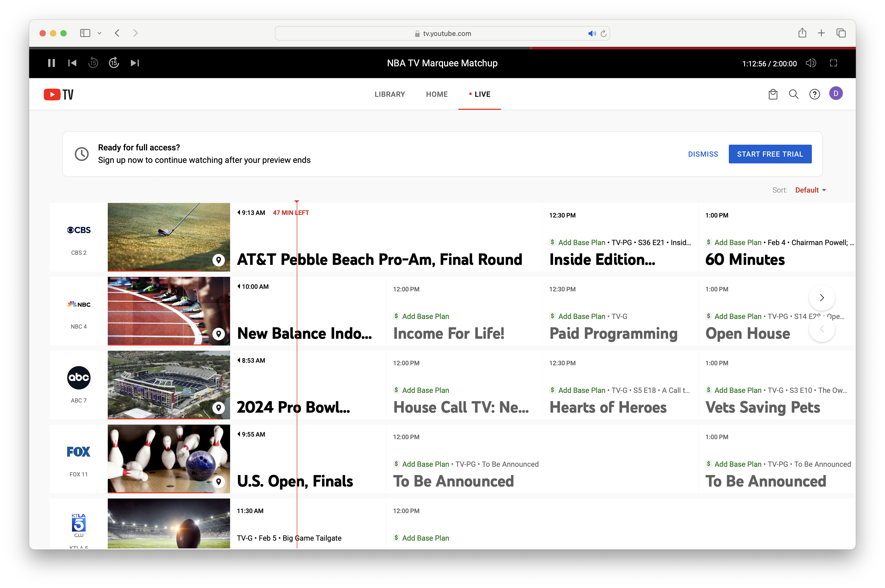The image size is (885, 588).
Task: Select the ABC 7 channel logo
Action: 79,378
